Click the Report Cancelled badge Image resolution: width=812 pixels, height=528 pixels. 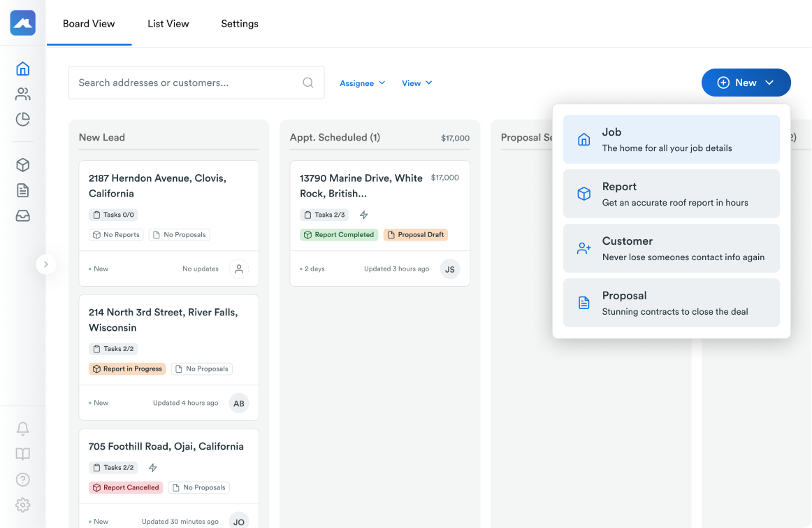point(126,487)
